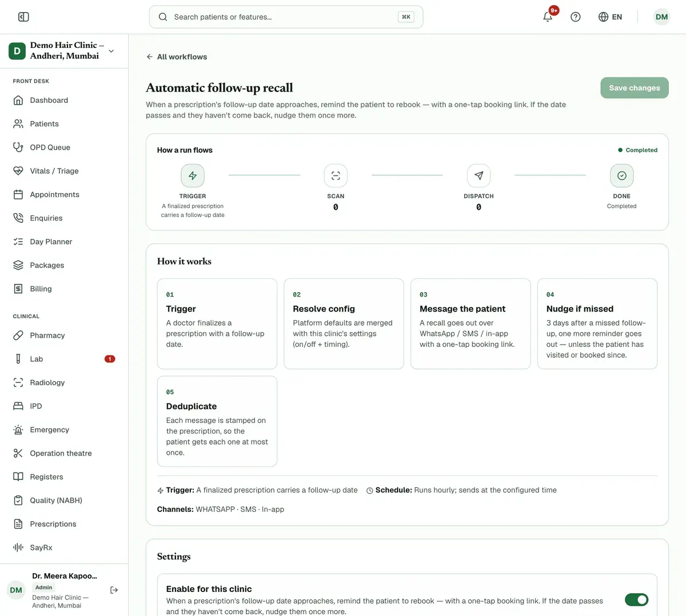686x616 pixels.
Task: Open Billing in the sidebar
Action: pyautogui.click(x=64, y=289)
